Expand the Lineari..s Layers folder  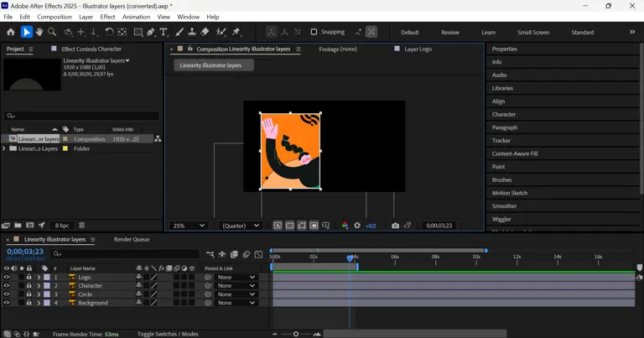point(4,148)
